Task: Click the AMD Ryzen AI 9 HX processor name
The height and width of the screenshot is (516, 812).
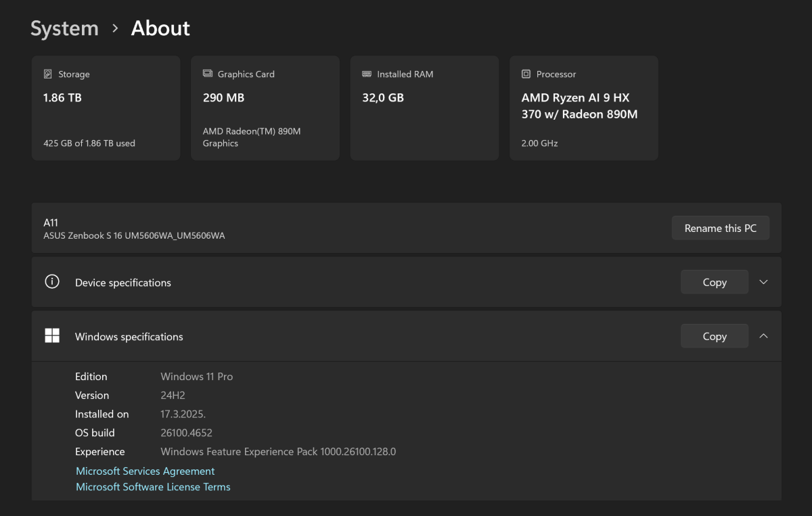Action: 580,106
